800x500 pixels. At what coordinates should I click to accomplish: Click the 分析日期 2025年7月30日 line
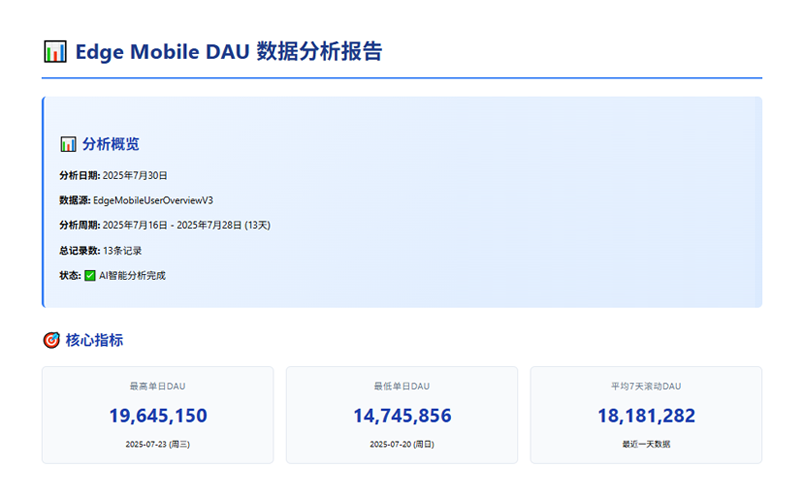pyautogui.click(x=113, y=176)
